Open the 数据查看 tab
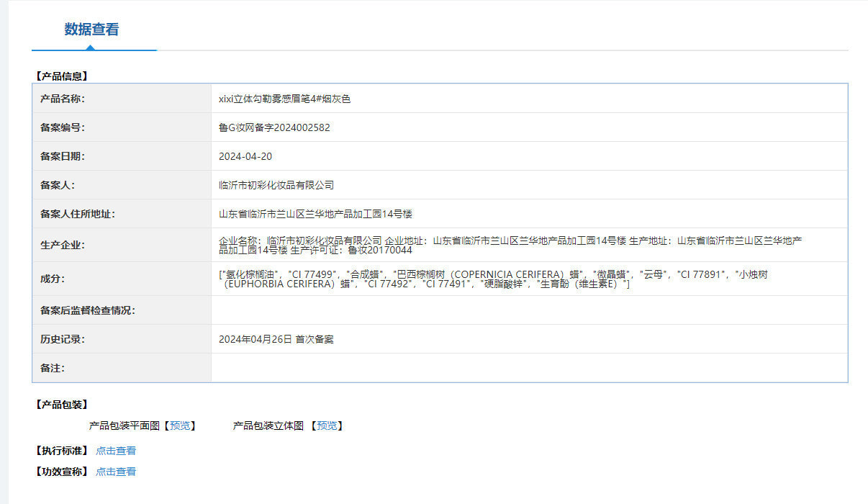This screenshot has width=868, height=504. pos(91,30)
